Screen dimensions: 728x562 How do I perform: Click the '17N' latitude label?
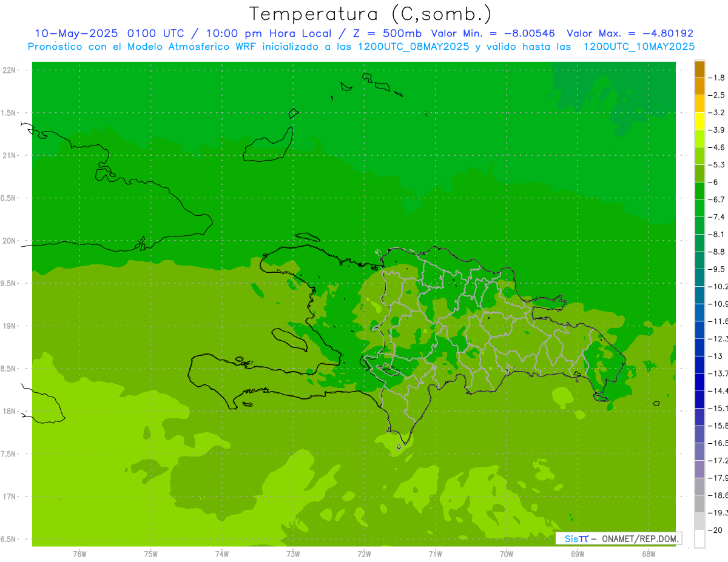[9, 497]
